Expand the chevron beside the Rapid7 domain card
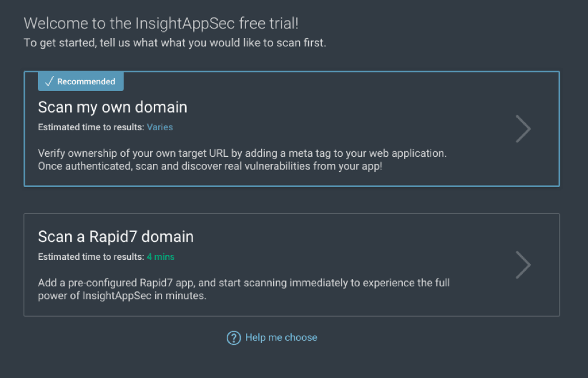This screenshot has width=588, height=378. tap(522, 265)
